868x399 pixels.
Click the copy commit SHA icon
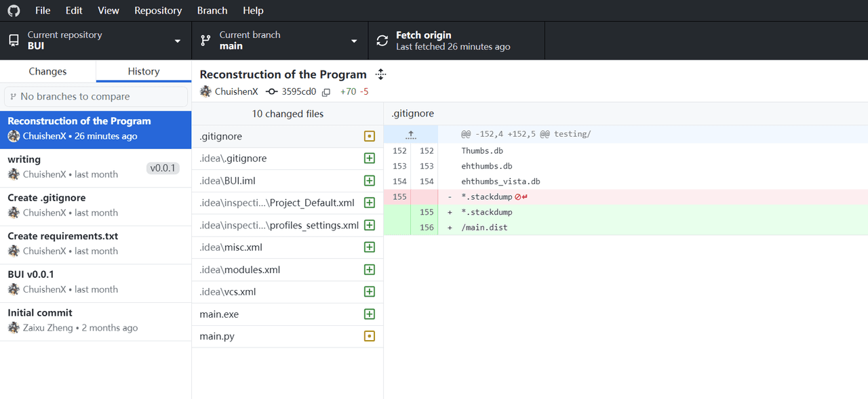326,92
